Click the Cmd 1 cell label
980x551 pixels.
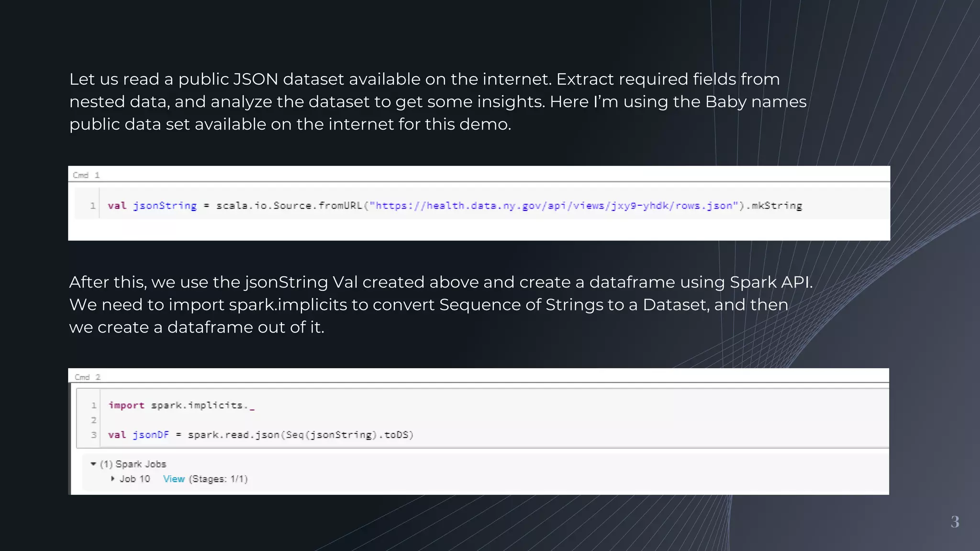coord(86,175)
